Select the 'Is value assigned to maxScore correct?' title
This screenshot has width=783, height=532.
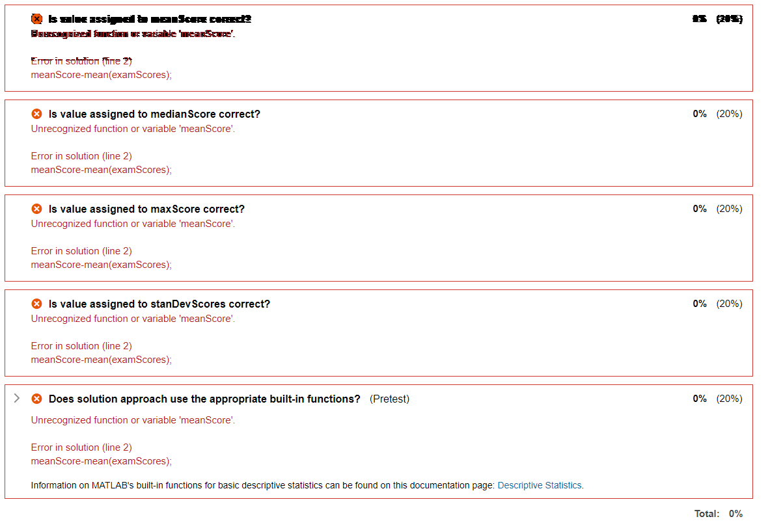tap(146, 209)
